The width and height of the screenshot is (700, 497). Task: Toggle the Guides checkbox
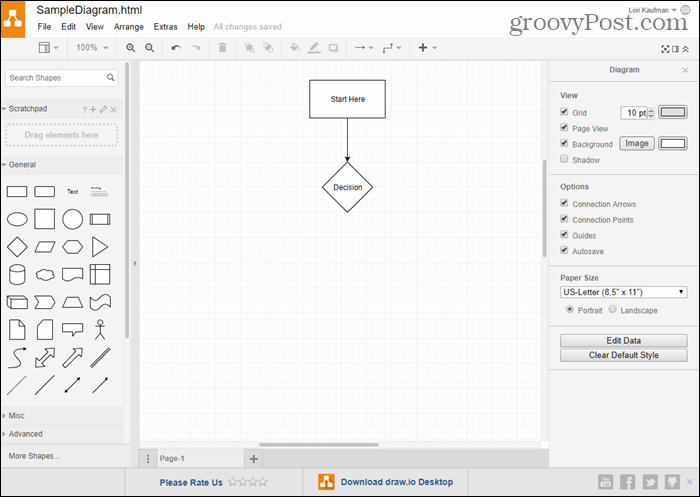[564, 234]
